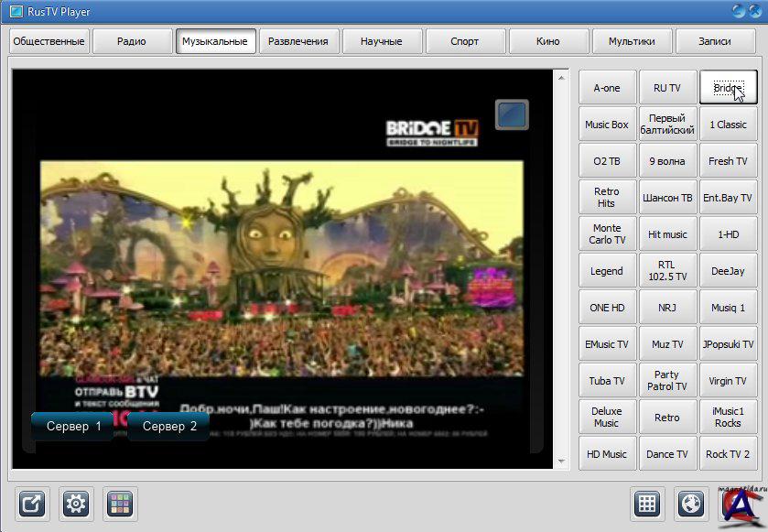
Task: Switch stream to Сервер 2
Action: click(169, 427)
